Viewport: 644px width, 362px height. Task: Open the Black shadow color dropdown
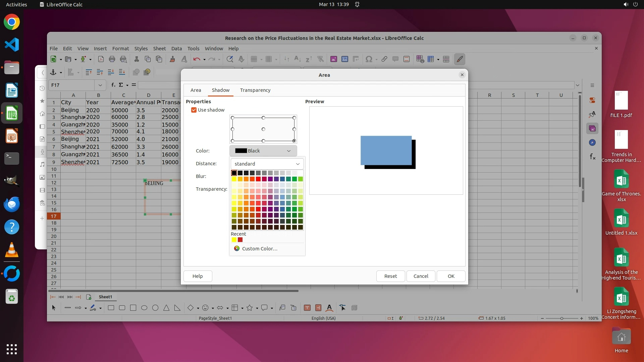coord(263,151)
